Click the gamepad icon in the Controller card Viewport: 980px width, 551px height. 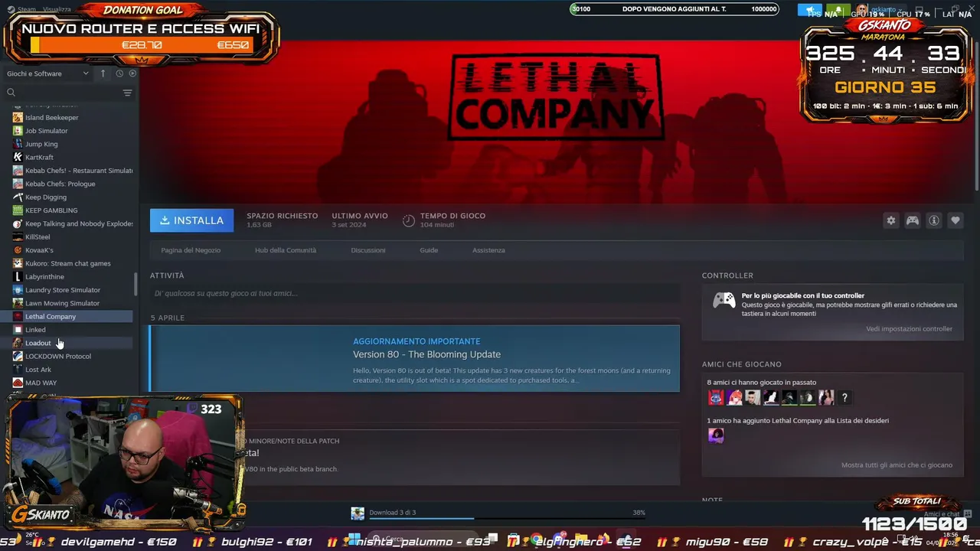724,300
